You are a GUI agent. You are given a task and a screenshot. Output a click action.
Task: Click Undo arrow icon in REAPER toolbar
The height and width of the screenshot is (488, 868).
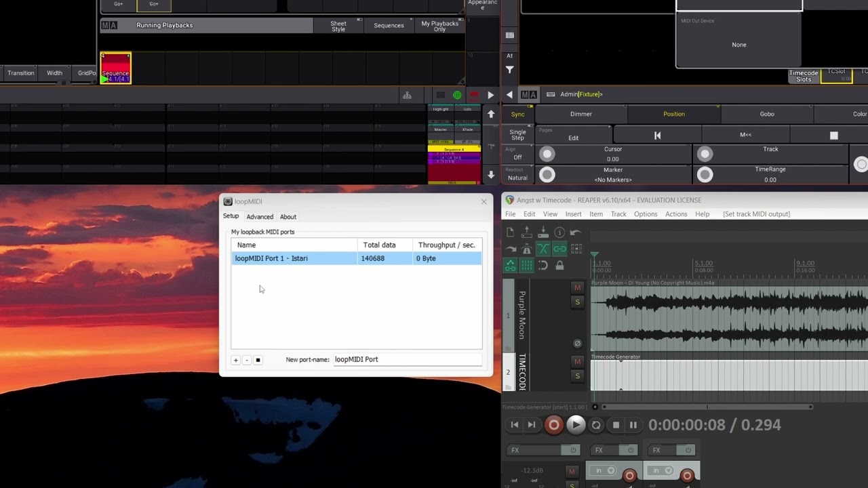click(x=576, y=232)
